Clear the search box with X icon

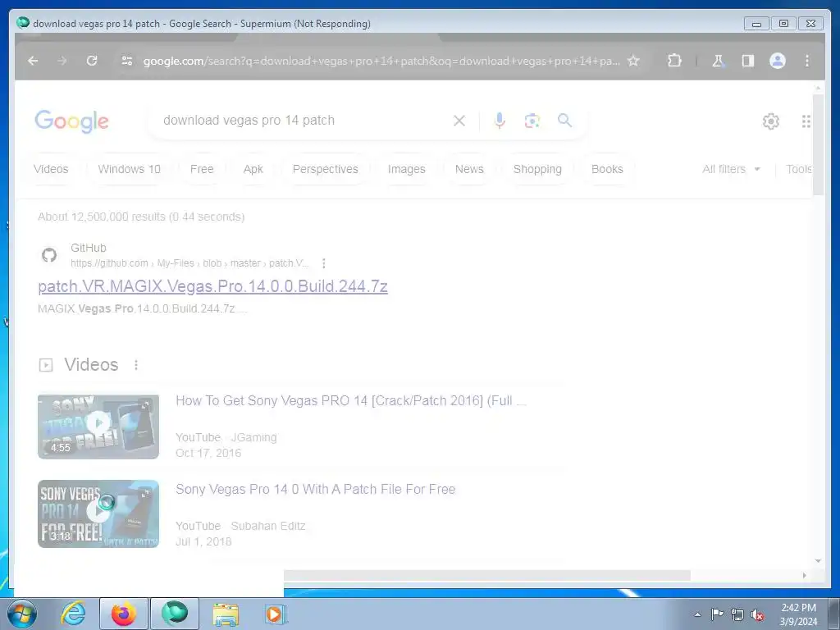click(x=459, y=121)
